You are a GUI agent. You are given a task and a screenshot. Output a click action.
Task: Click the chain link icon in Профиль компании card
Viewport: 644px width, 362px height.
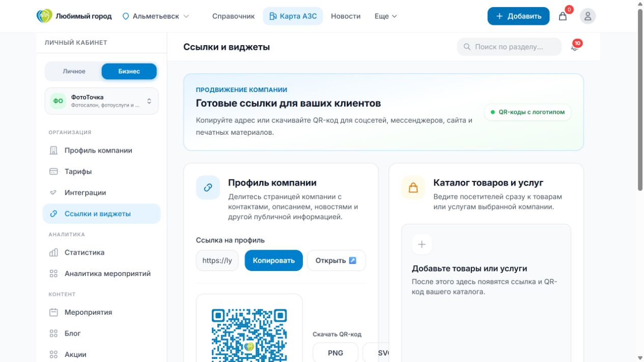pyautogui.click(x=208, y=188)
